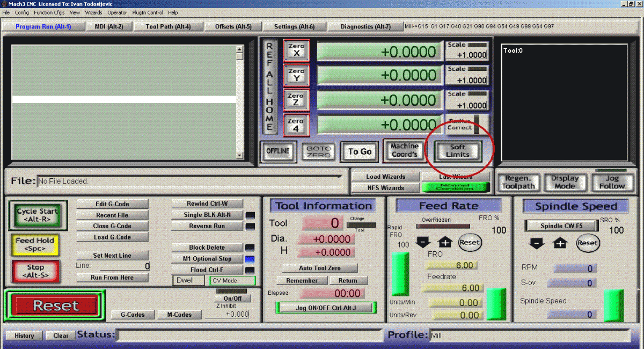Toggle Single BLK indicator LED
Image resolution: width=644 pixels, height=349 pixels.
pos(250,215)
